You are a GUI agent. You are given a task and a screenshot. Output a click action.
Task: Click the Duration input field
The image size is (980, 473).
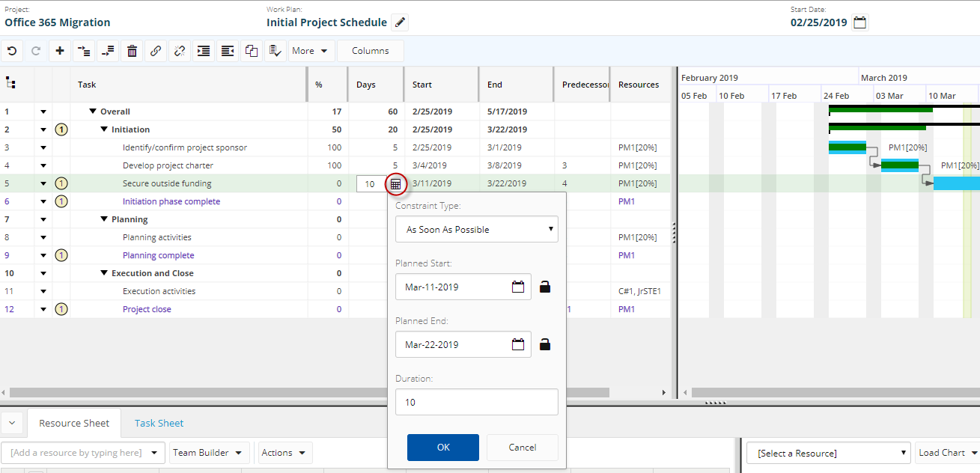click(476, 402)
